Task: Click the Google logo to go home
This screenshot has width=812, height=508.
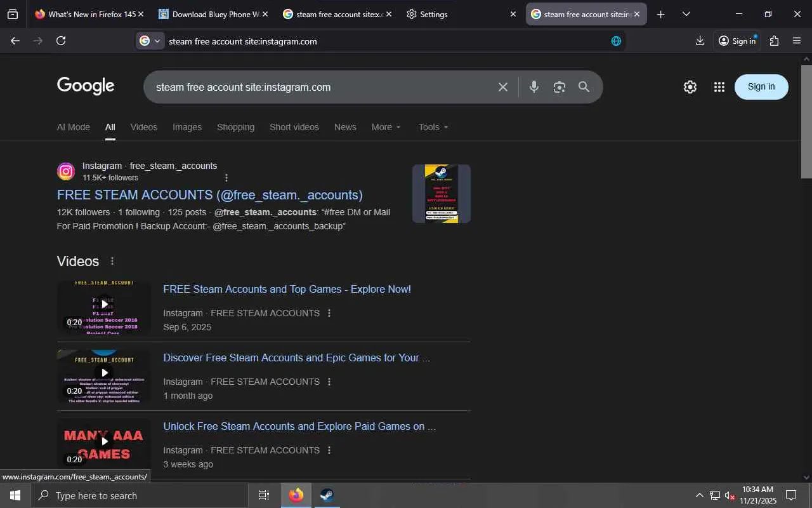Action: 86,86
